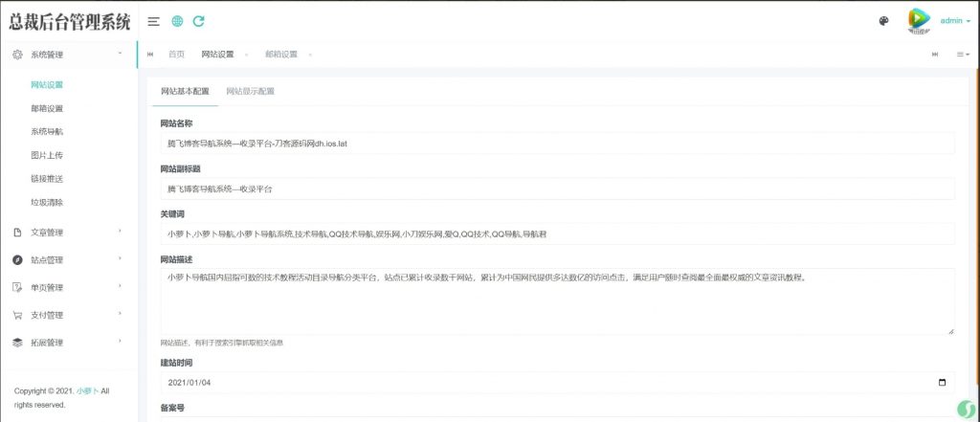Expand the 单页管理 menu arrow
This screenshot has width=980, height=422.
click(120, 286)
